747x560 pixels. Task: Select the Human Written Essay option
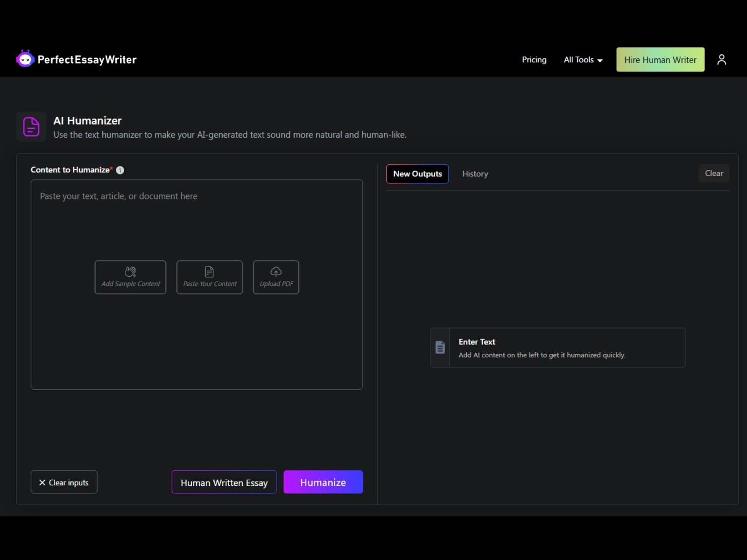coord(224,482)
